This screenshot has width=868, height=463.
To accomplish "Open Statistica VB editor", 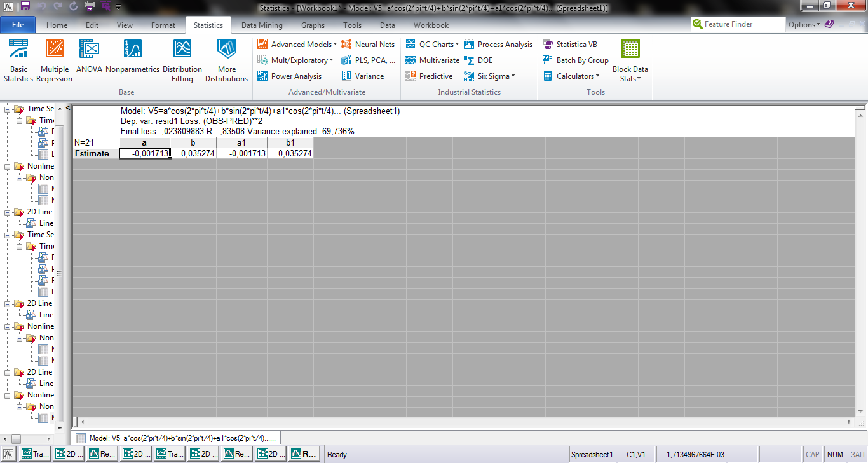I will (570, 45).
